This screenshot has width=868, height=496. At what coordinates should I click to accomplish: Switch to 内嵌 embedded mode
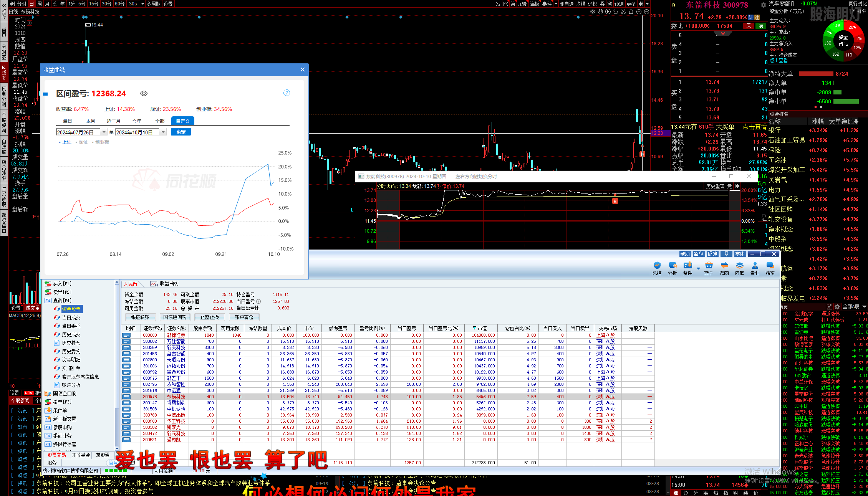[x=739, y=268]
